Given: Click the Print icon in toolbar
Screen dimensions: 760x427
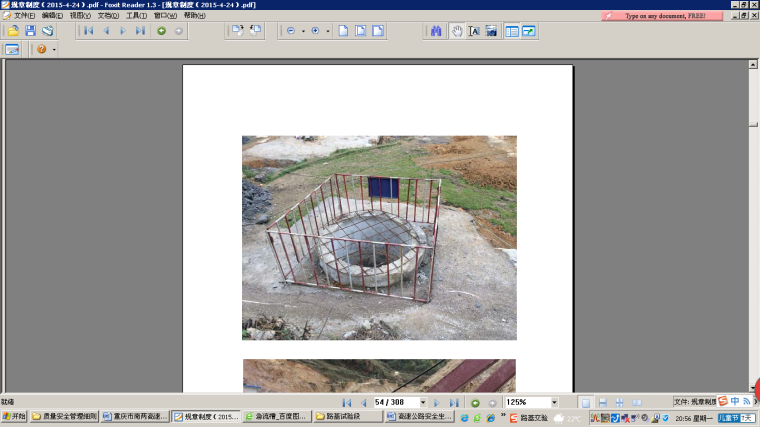Looking at the screenshot, I should [47, 31].
